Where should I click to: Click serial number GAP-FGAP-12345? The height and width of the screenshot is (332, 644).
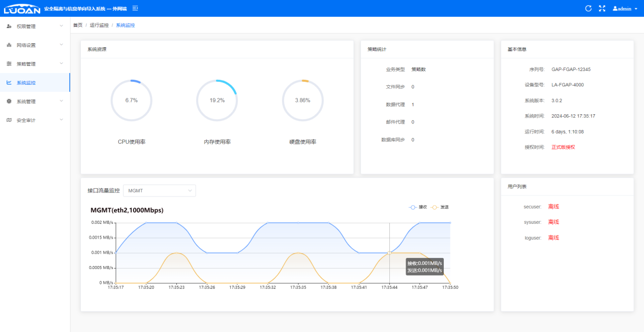coord(571,70)
